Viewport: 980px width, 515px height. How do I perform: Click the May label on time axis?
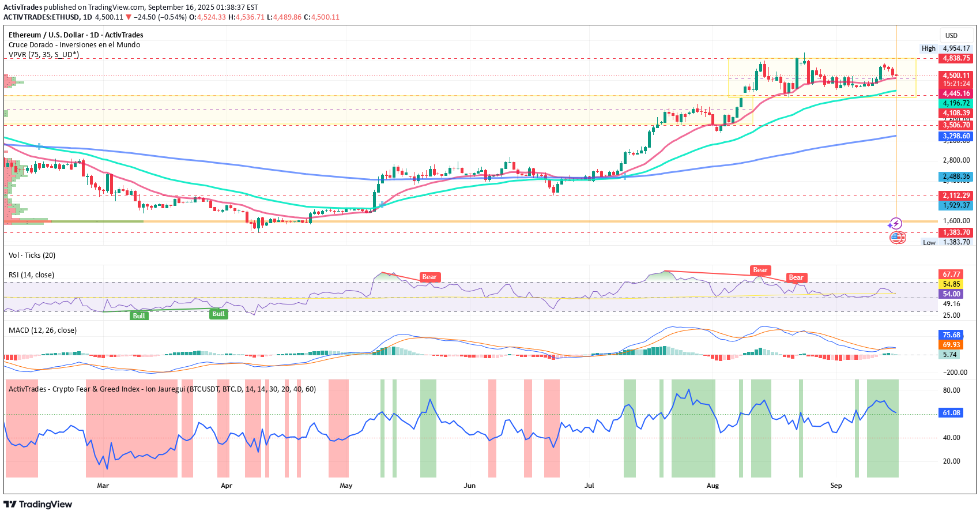(x=346, y=486)
